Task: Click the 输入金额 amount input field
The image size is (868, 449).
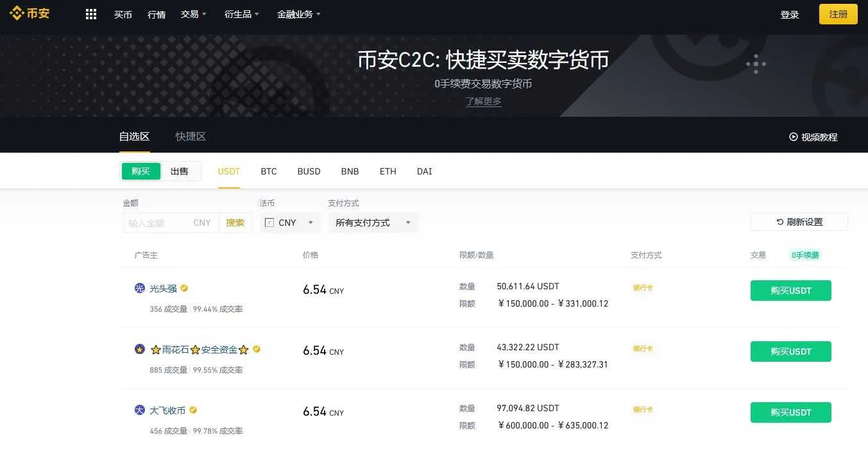Action: (157, 223)
